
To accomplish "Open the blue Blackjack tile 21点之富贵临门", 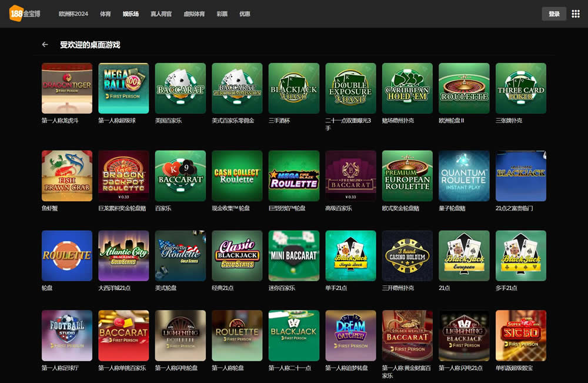I will point(521,176).
